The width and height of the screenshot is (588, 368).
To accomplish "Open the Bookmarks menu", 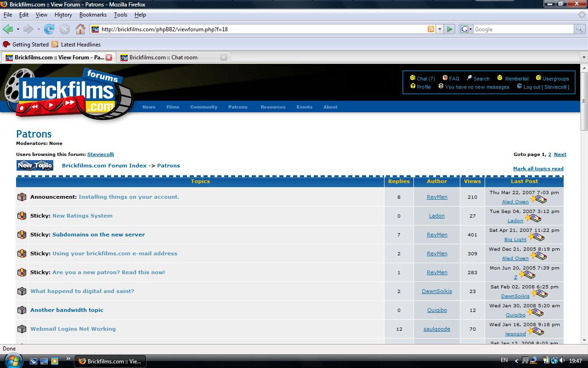I will pos(93,15).
